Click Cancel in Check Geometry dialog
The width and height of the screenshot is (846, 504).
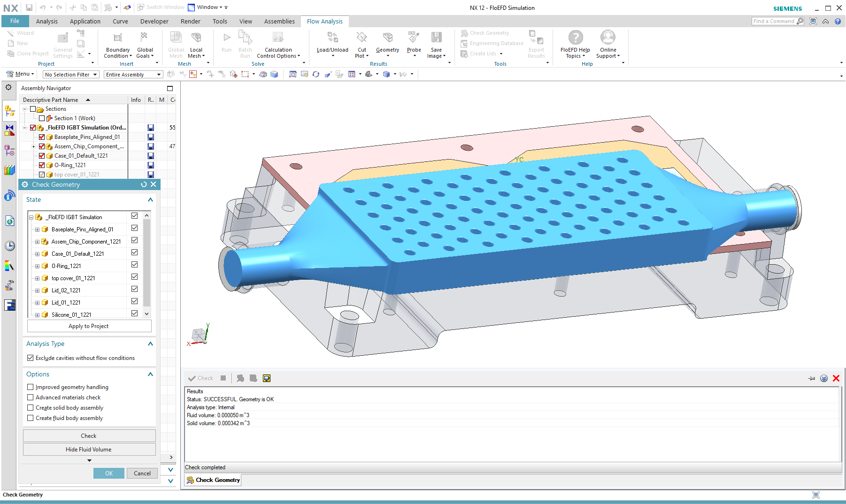(x=142, y=473)
